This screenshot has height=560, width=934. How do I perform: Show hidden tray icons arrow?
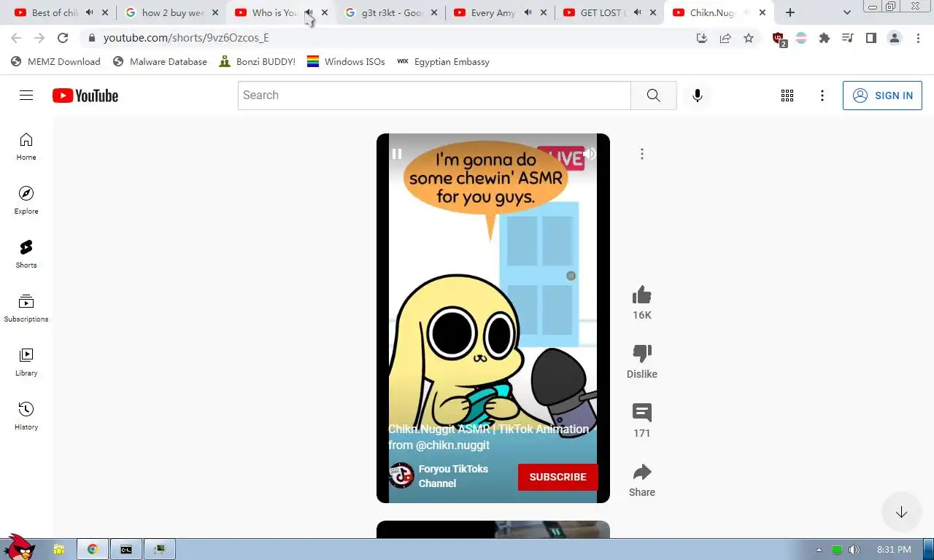pyautogui.click(x=819, y=550)
